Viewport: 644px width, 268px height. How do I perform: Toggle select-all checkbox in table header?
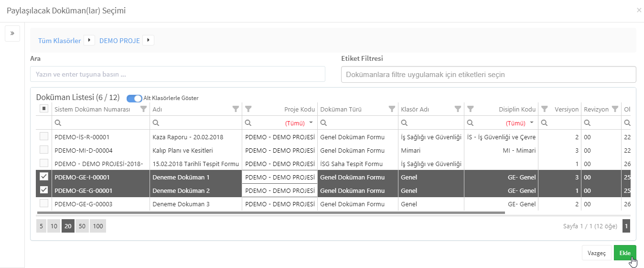coord(44,109)
